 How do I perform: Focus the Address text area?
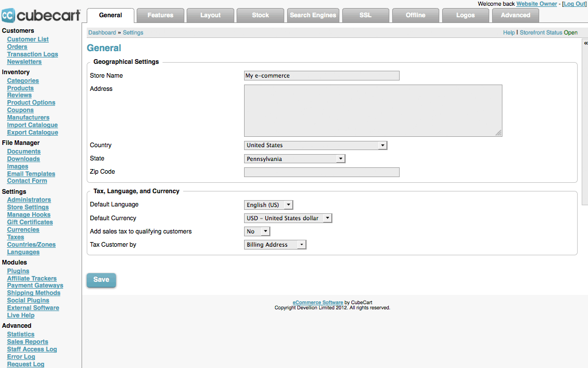coord(373,110)
